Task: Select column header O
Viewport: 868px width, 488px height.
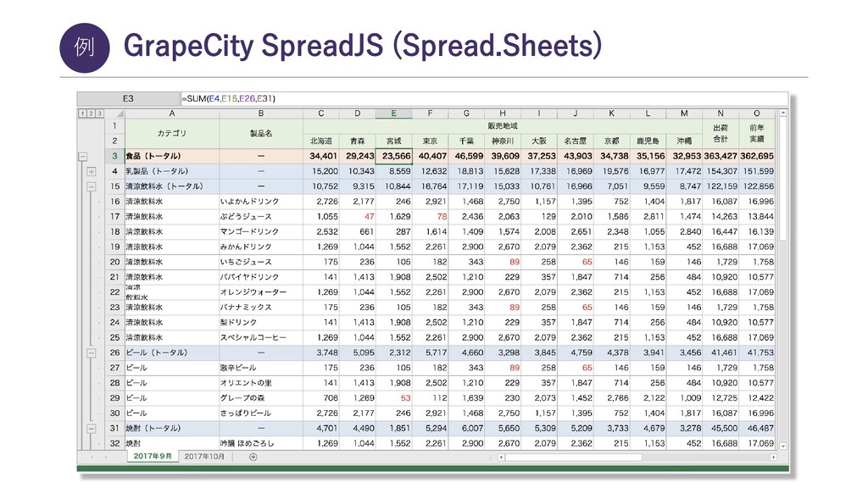Action: pyautogui.click(x=757, y=114)
